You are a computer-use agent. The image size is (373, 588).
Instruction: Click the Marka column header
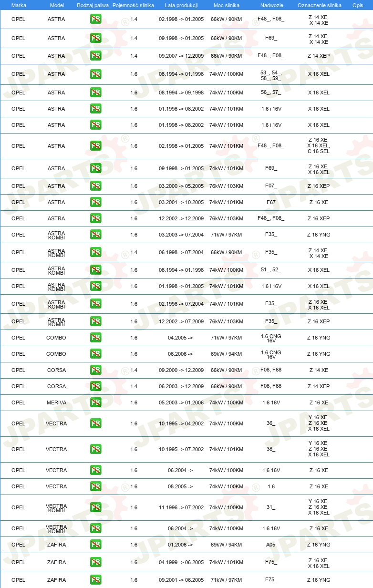[19, 5]
